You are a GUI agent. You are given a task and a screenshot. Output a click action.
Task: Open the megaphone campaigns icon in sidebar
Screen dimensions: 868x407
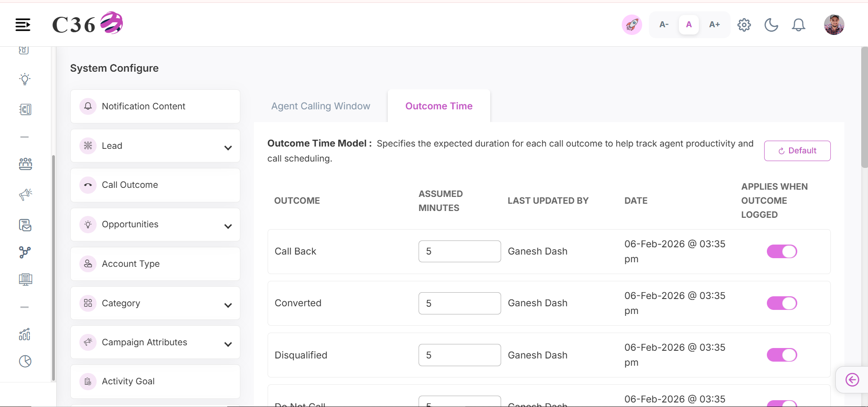25,195
